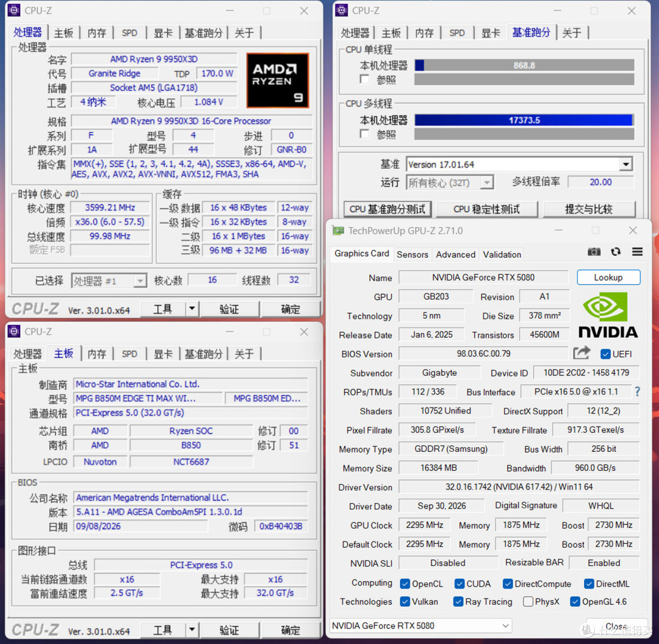Screen dimensions: 659x644
Task: Toggle the Vulkan checkbox
Action: point(405,601)
